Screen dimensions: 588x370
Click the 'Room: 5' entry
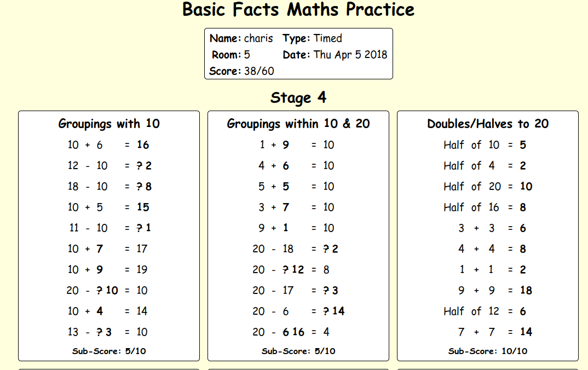[230, 55]
